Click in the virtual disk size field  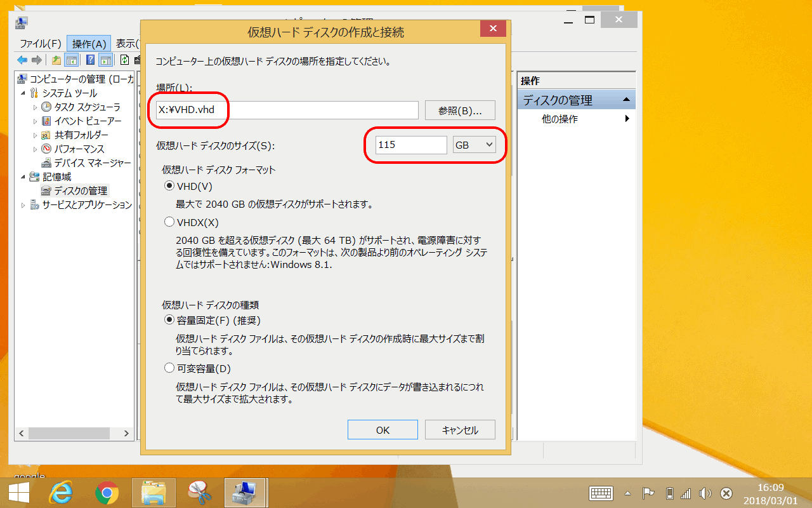pos(410,145)
